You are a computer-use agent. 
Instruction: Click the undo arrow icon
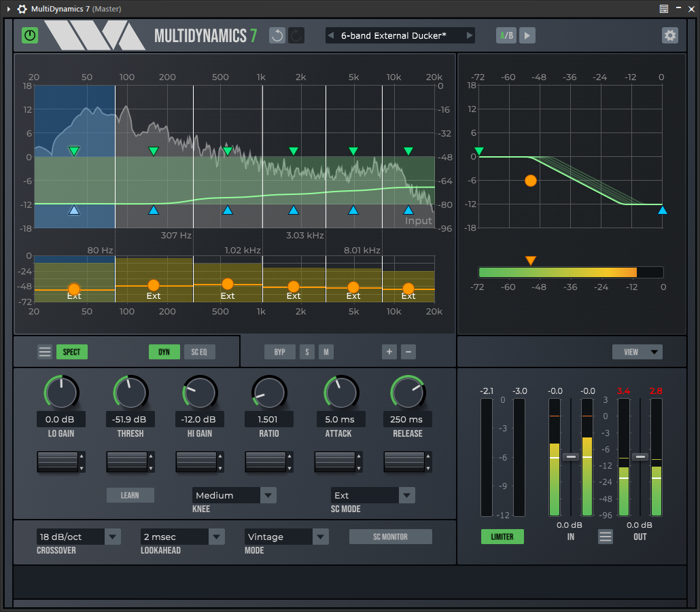coord(277,35)
